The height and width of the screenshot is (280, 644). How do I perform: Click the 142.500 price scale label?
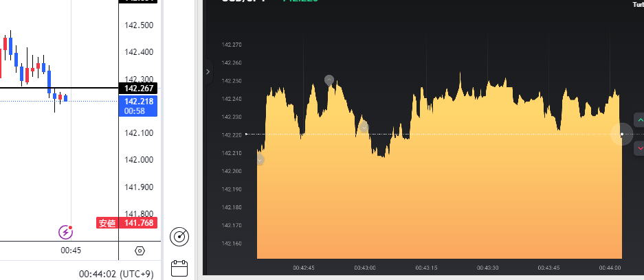click(x=138, y=25)
